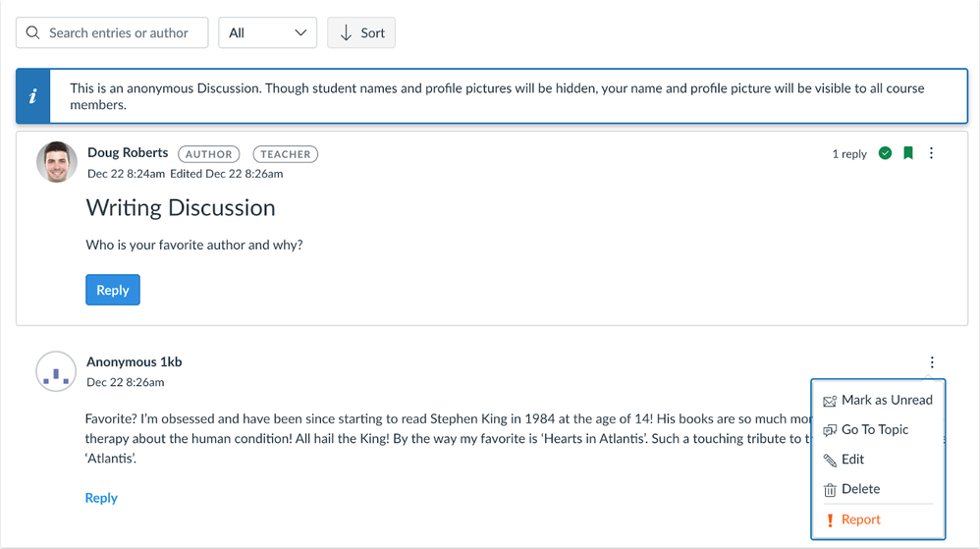Toggle the green subscribe bookmark icon
This screenshot has width=980, height=549.
coord(908,153)
